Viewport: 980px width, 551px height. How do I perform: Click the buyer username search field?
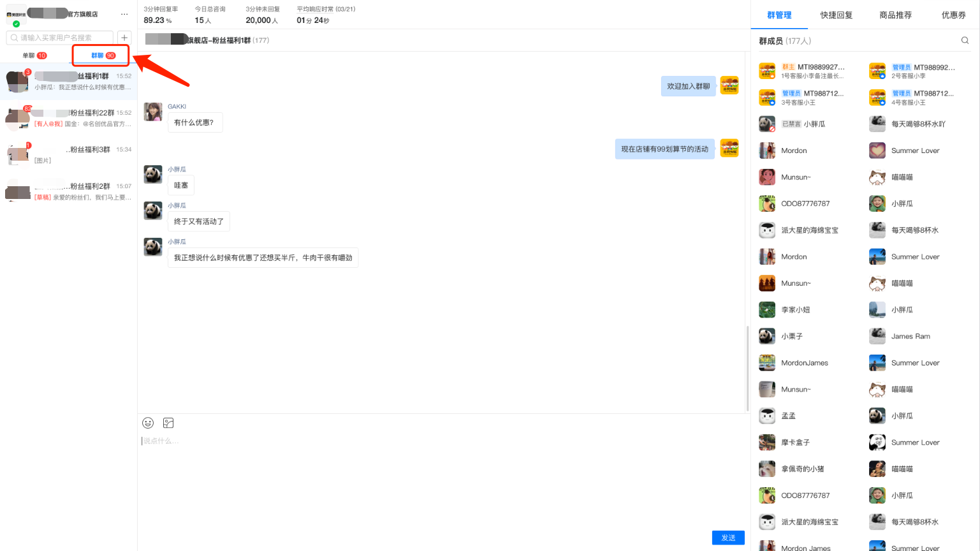click(61, 38)
